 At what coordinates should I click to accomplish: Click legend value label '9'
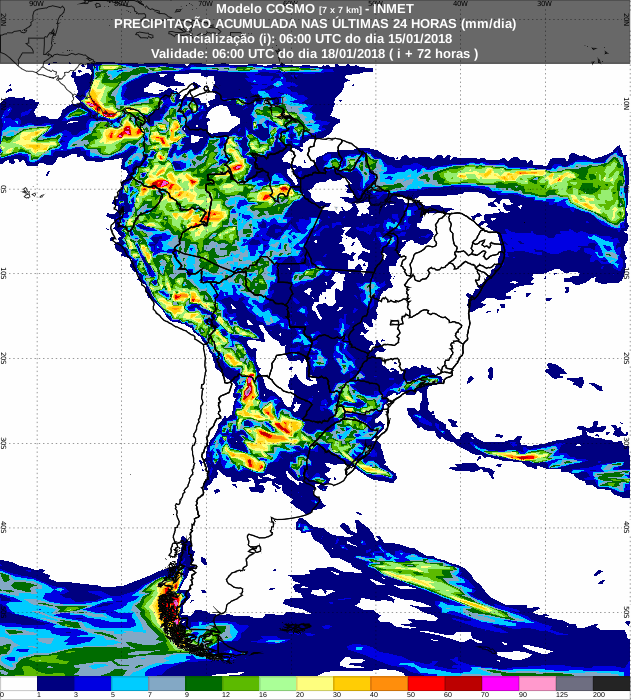click(x=187, y=695)
